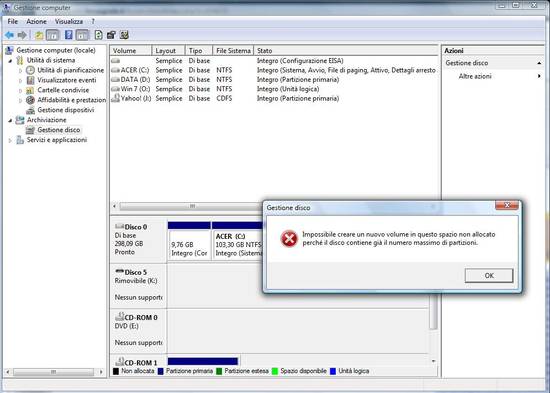Click the Servizi e applicazioni icon
The image size is (550, 393).
(20, 140)
